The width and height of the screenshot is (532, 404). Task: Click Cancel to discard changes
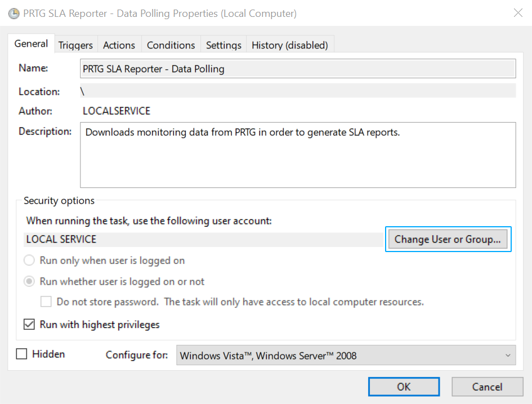(x=487, y=387)
